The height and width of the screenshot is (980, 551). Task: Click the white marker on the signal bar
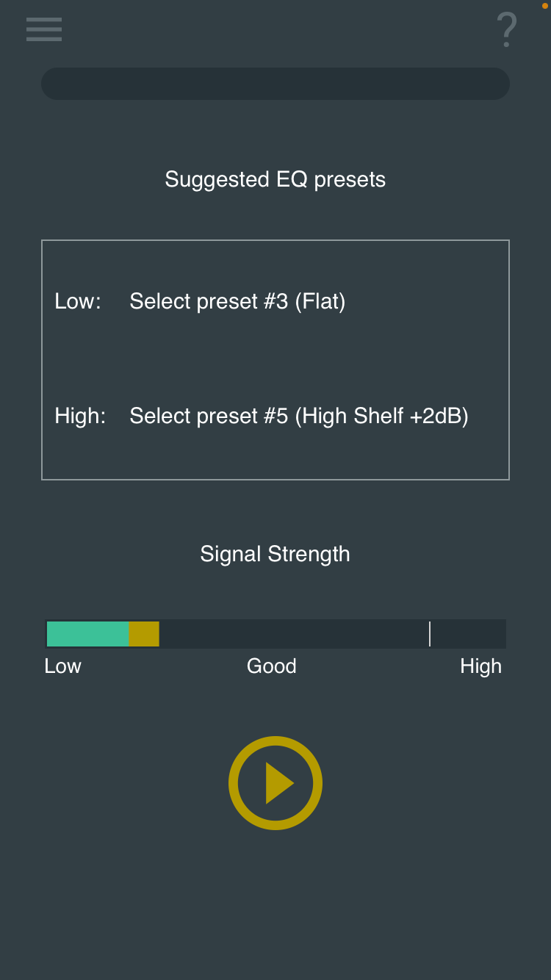click(x=430, y=634)
